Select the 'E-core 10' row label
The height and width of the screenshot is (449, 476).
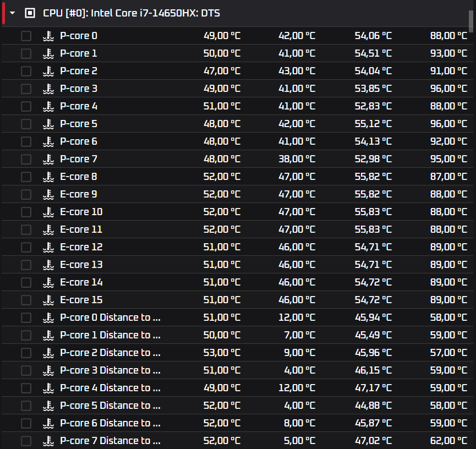81,212
